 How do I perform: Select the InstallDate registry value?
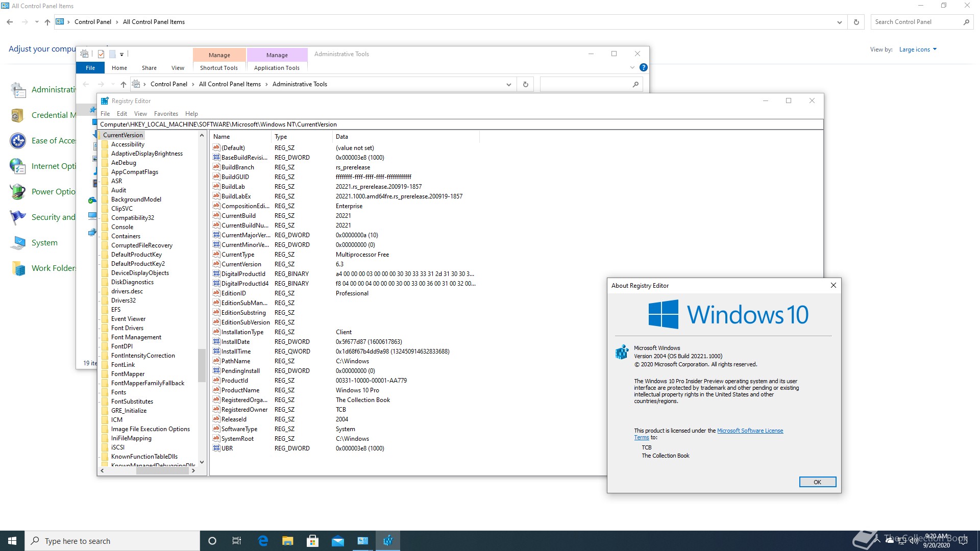click(236, 342)
